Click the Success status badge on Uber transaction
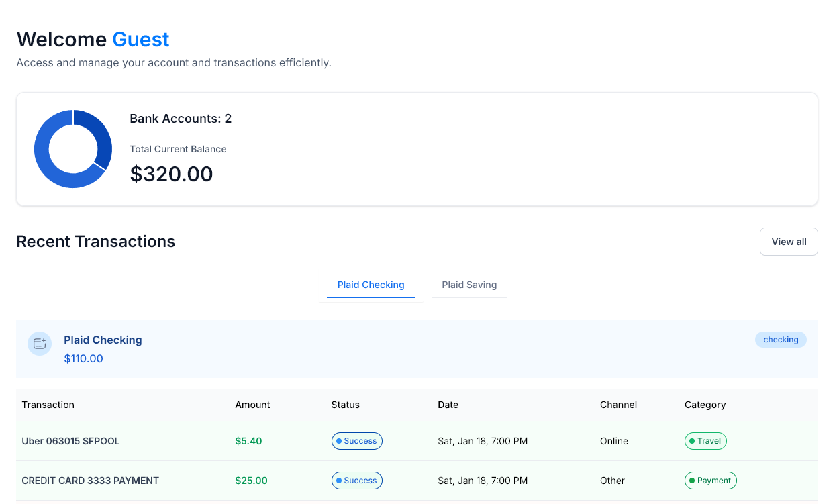The height and width of the screenshot is (504, 839). point(356,441)
